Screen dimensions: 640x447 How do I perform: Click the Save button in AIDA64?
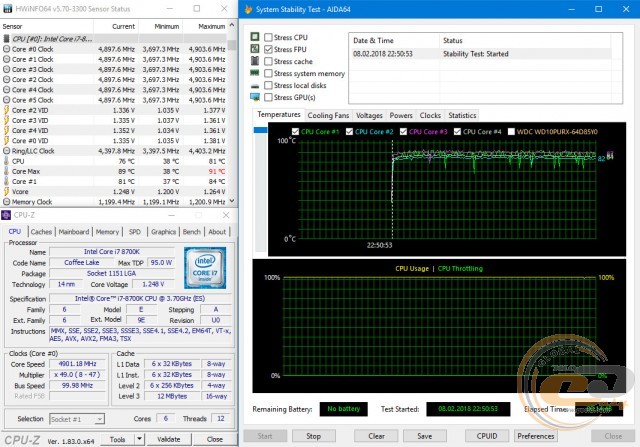coord(424,436)
